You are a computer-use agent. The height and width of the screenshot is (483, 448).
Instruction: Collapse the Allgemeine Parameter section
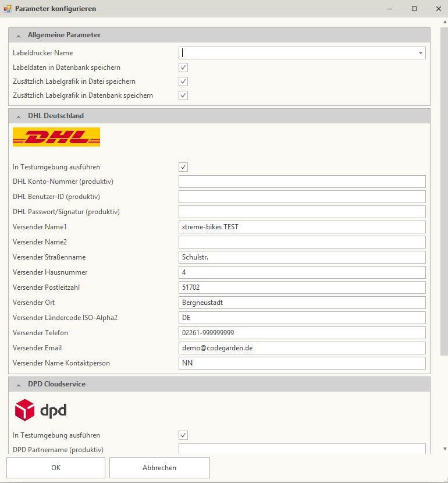click(19, 35)
